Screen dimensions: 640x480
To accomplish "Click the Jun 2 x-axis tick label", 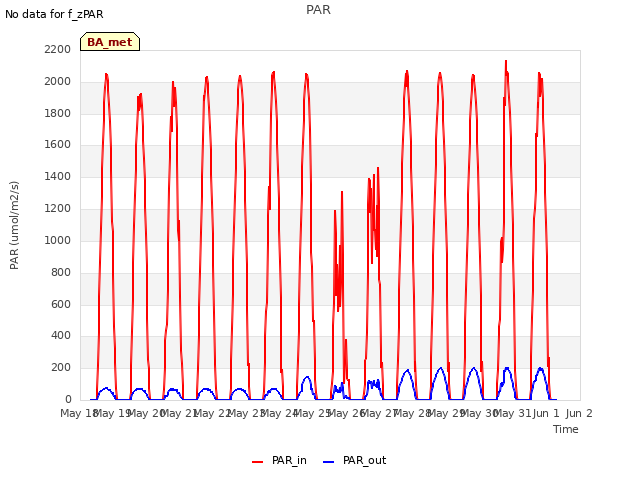I will [579, 413].
